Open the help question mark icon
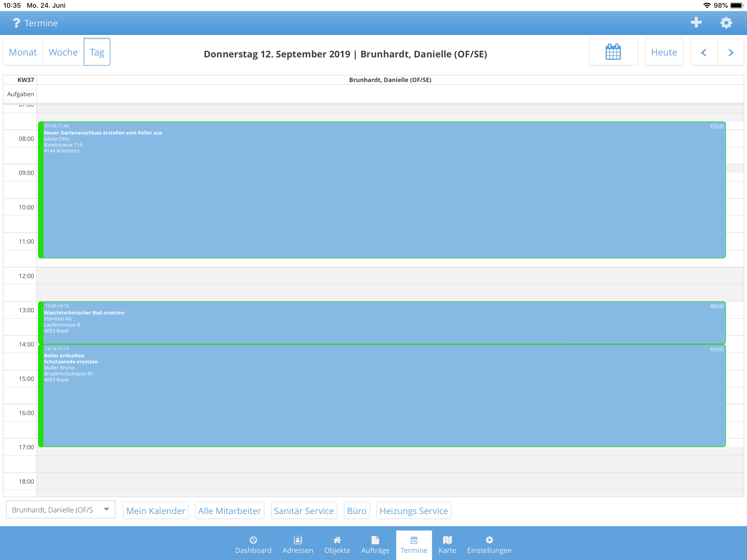 click(x=16, y=23)
